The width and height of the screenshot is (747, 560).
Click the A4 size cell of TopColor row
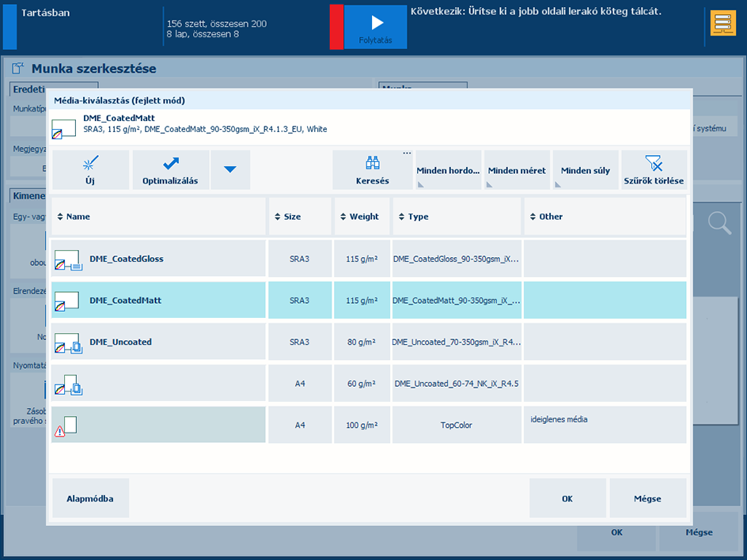pyautogui.click(x=300, y=425)
